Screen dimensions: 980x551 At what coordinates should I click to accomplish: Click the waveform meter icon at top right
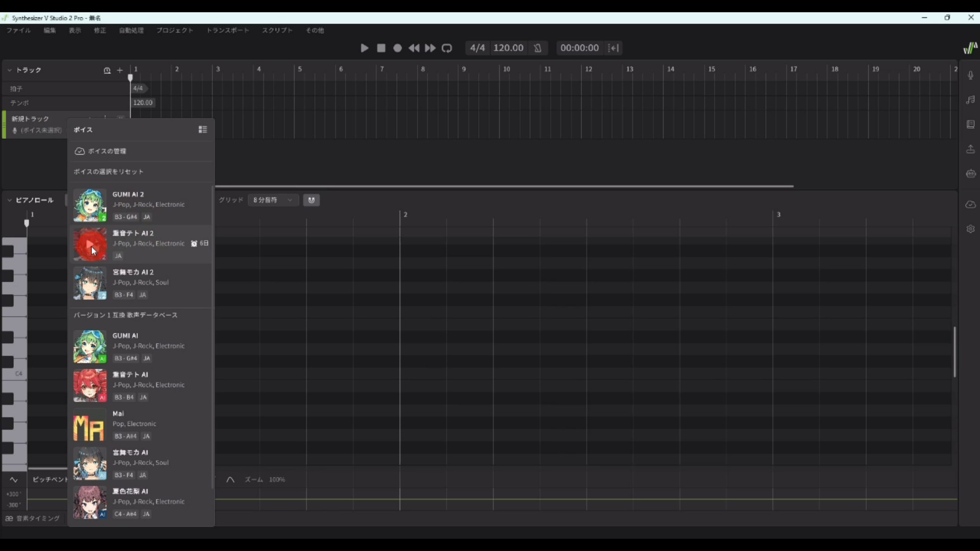click(x=970, y=47)
